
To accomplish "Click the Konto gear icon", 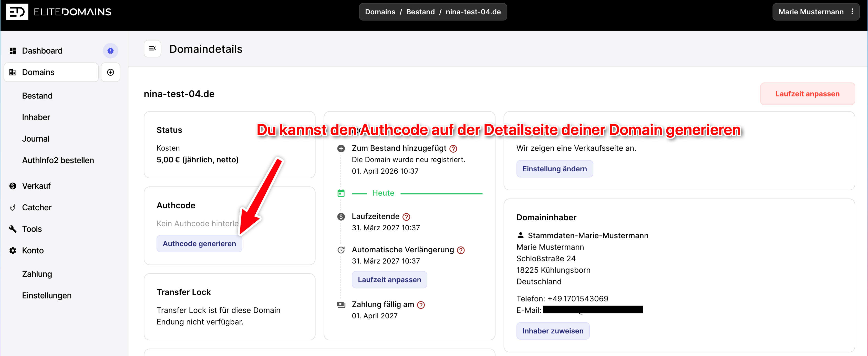I will click(x=13, y=250).
